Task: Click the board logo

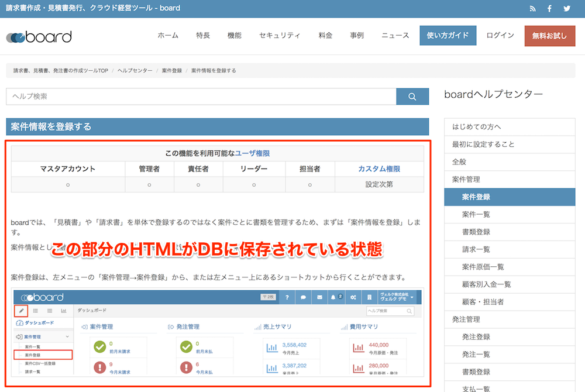Action: point(39,37)
